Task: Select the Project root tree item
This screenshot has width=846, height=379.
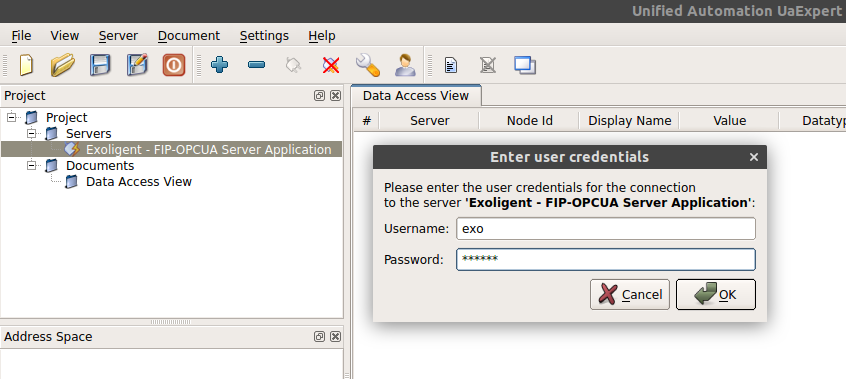Action: [x=66, y=117]
